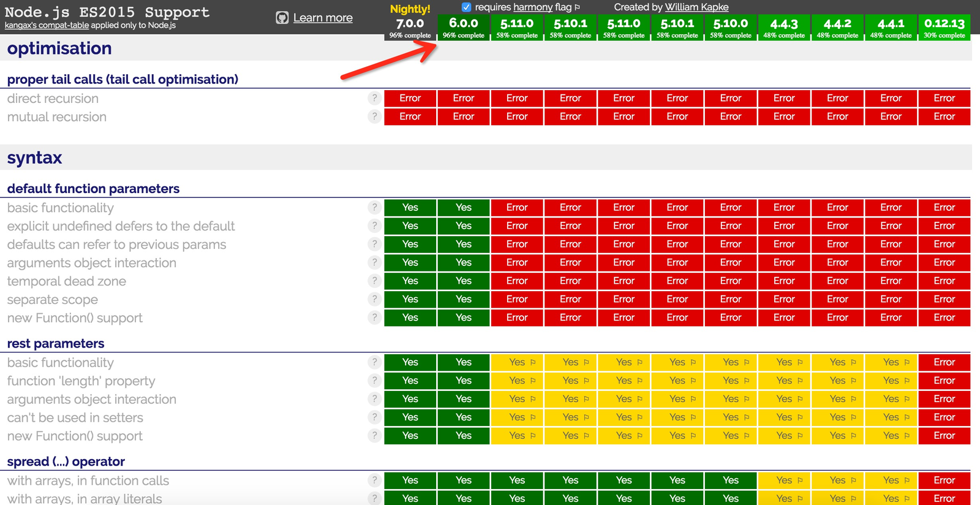Open help icon for temporal dead zone row
The image size is (980, 505).
[x=374, y=281]
